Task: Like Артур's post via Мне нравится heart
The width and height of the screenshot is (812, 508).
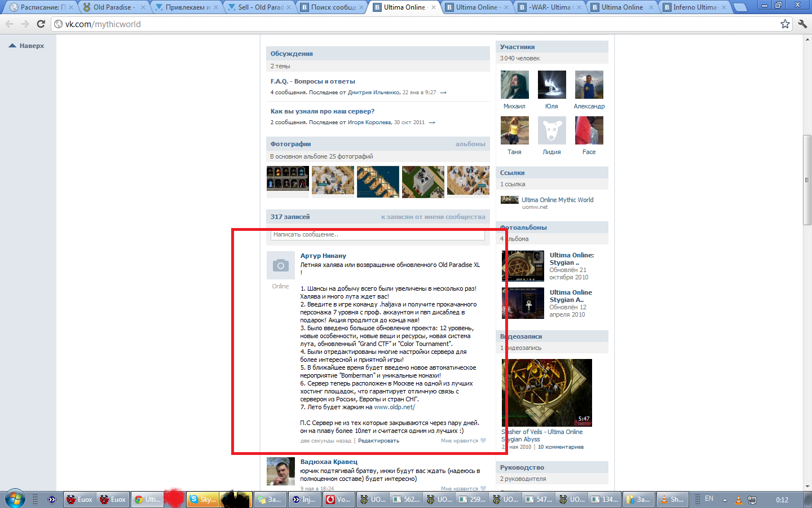Action: (x=463, y=441)
